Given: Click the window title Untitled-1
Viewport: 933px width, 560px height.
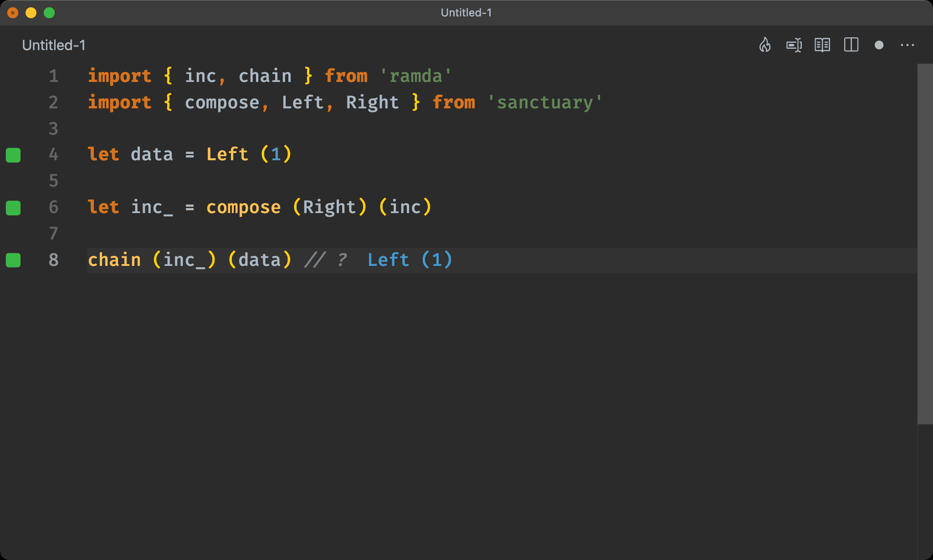Looking at the screenshot, I should tap(466, 13).
